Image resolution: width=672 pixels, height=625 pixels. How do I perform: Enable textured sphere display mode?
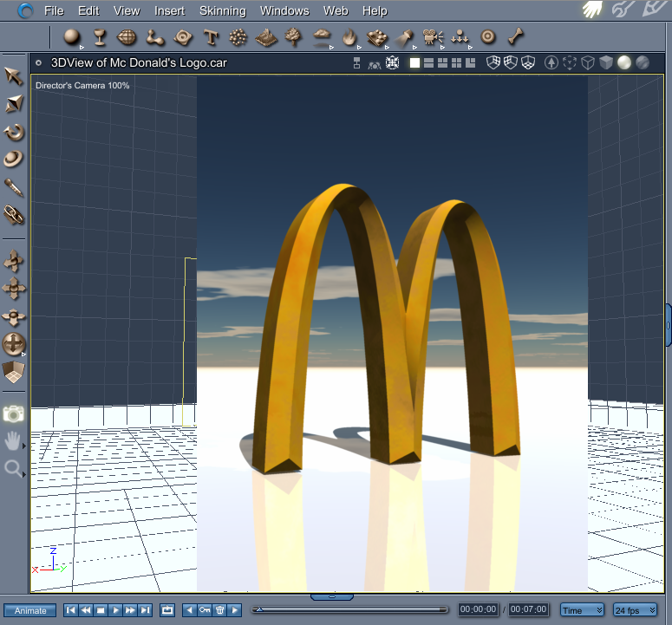tap(642, 63)
